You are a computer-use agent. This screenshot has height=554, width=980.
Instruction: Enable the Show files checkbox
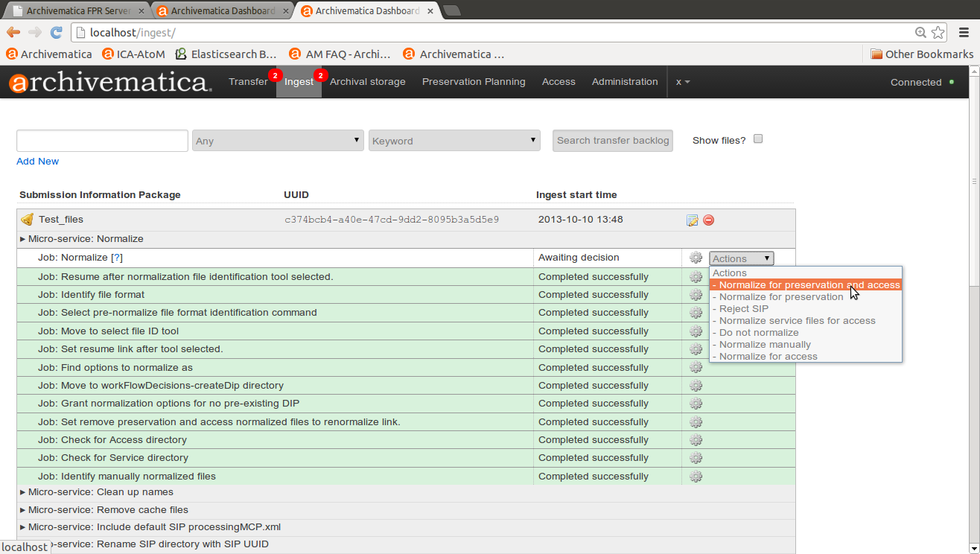[x=758, y=139]
